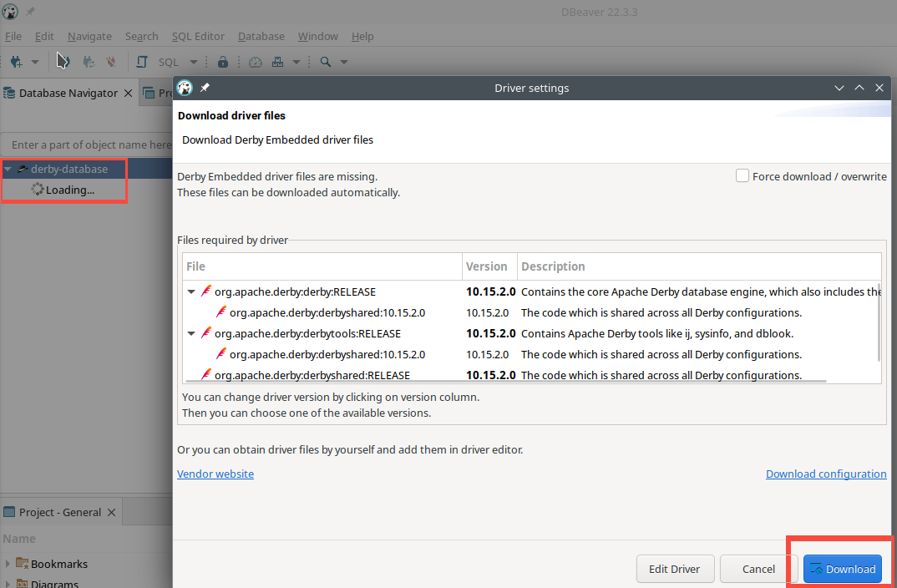Image resolution: width=897 pixels, height=588 pixels.
Task: Open the Search menu
Action: (142, 36)
